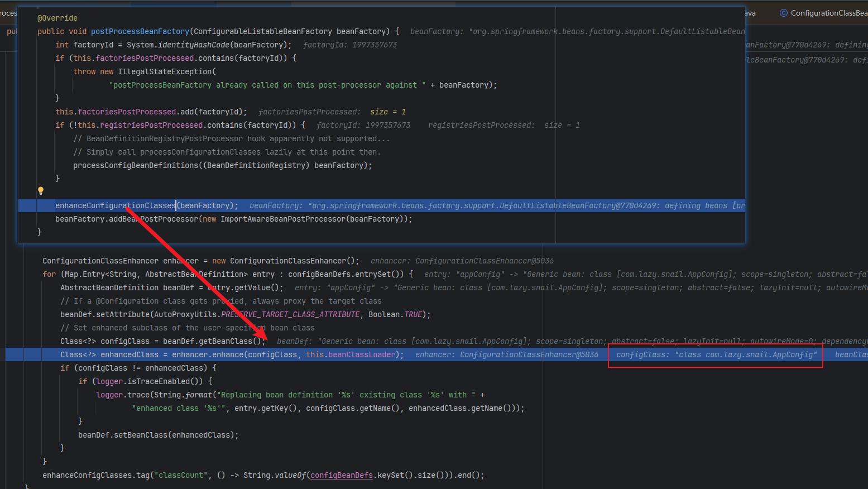Click comment "If a @Configuration class gets proxied"
Viewport: 868px width, 489px height.
(x=221, y=301)
